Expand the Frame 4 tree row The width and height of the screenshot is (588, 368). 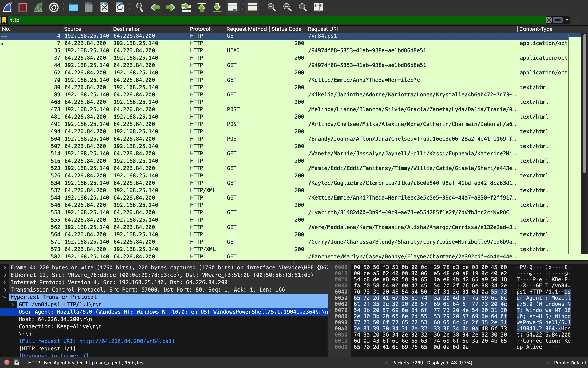click(x=5, y=267)
